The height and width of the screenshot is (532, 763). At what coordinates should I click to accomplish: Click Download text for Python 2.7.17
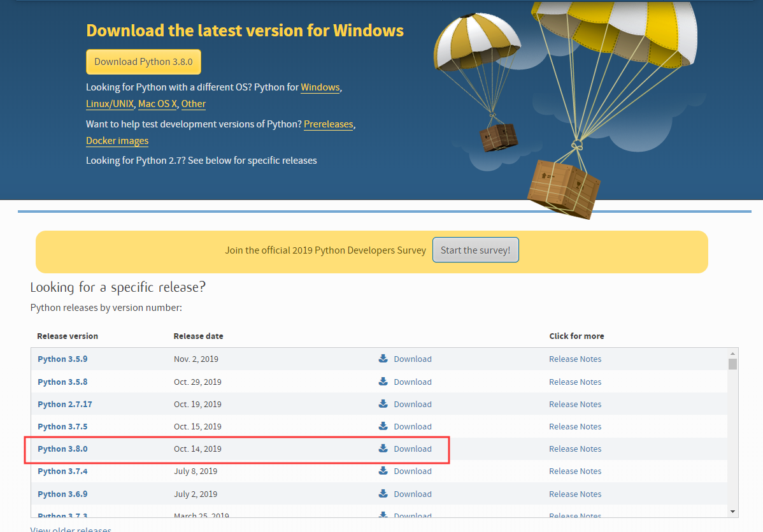413,405
